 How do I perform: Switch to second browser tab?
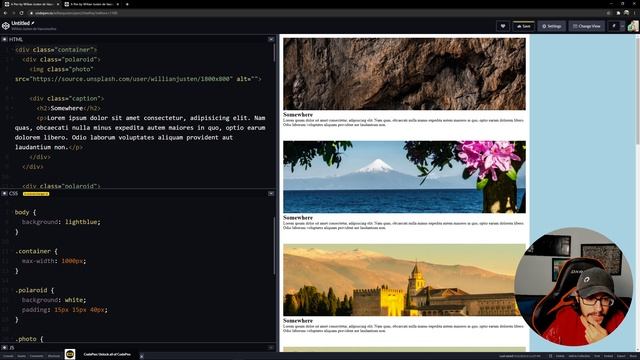[x=90, y=4]
